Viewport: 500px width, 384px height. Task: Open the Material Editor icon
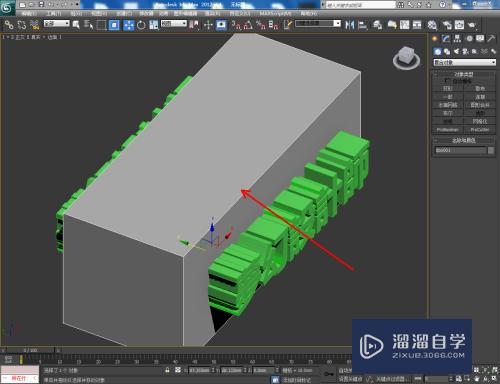432,25
